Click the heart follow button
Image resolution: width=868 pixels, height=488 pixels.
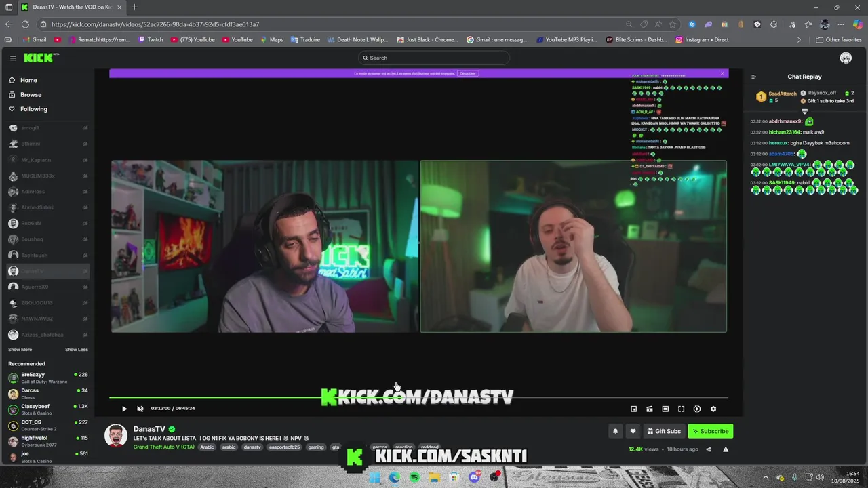633,431
